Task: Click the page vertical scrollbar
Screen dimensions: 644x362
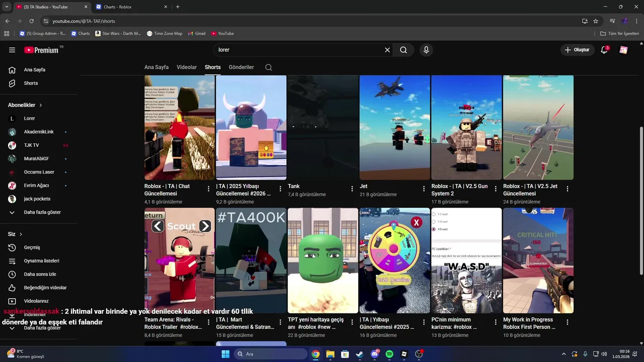Action: tap(640, 200)
